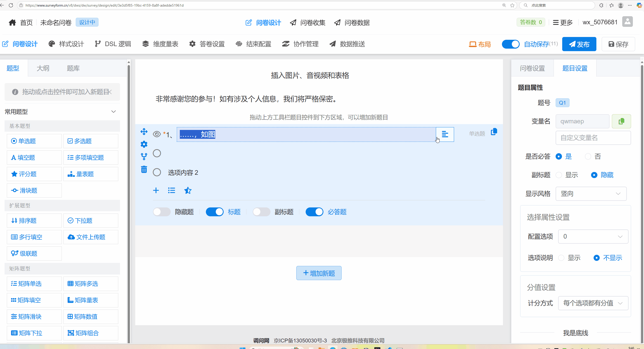Open the title text alignment icon

445,134
